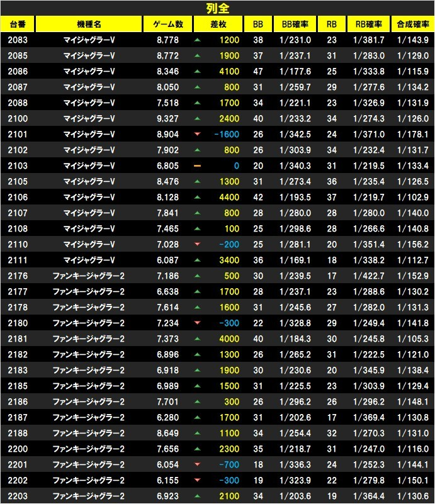Viewport: 435px width, 504px height.
Task: Select machine number 2106
Action: pos(18,197)
